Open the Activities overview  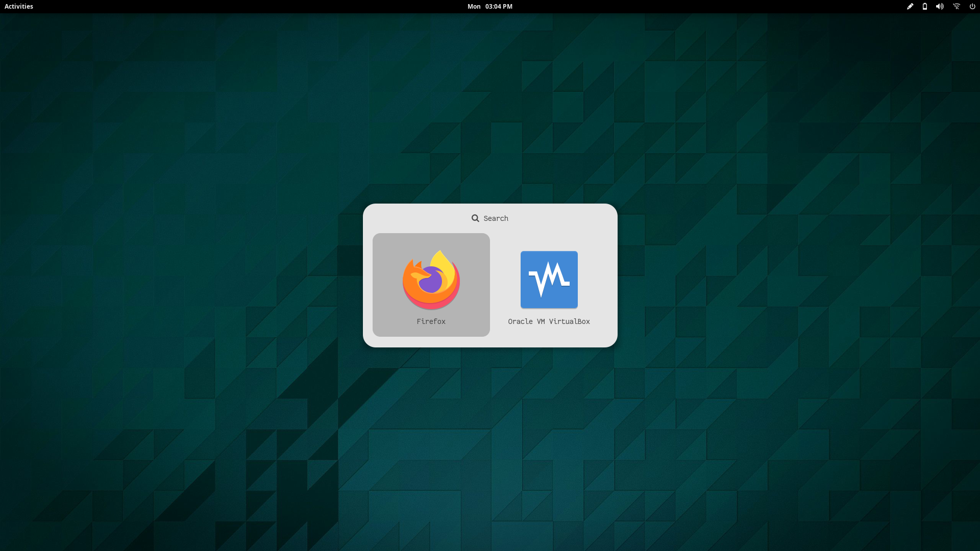[x=19, y=7]
